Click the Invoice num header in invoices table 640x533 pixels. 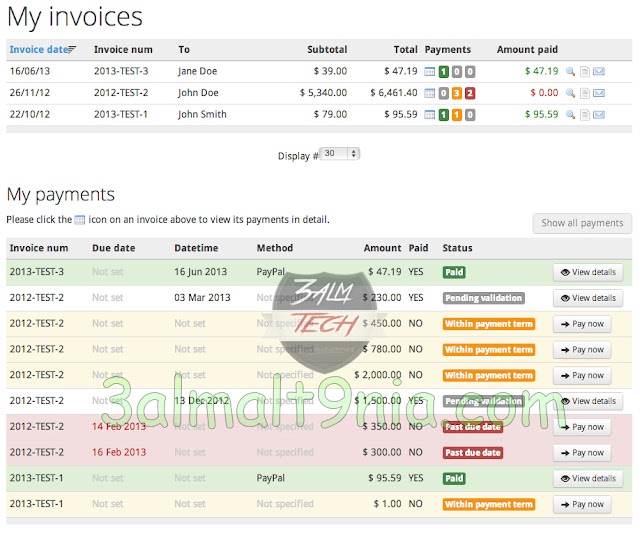(123, 49)
